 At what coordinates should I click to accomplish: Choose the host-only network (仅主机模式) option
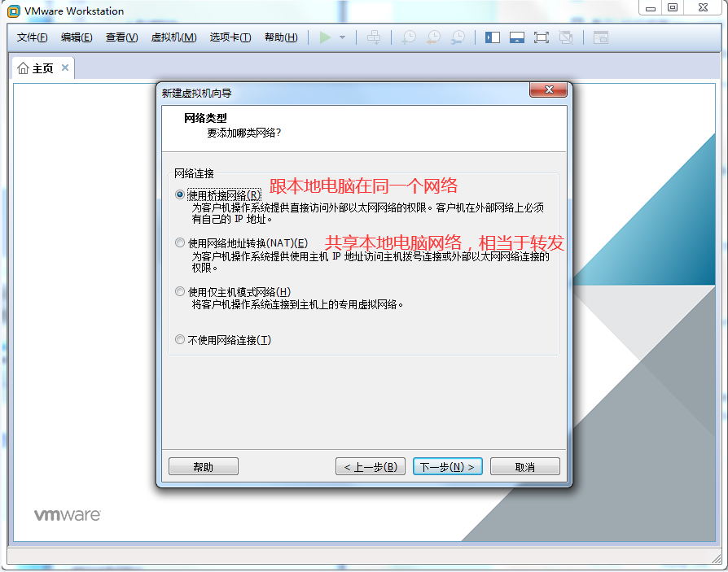click(180, 291)
